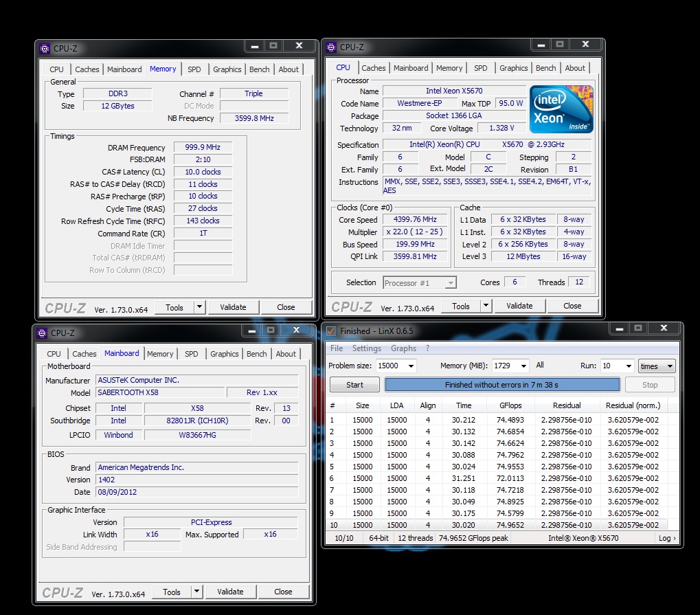
Task: Select CPU tab in Mainboard window
Action: tap(54, 354)
